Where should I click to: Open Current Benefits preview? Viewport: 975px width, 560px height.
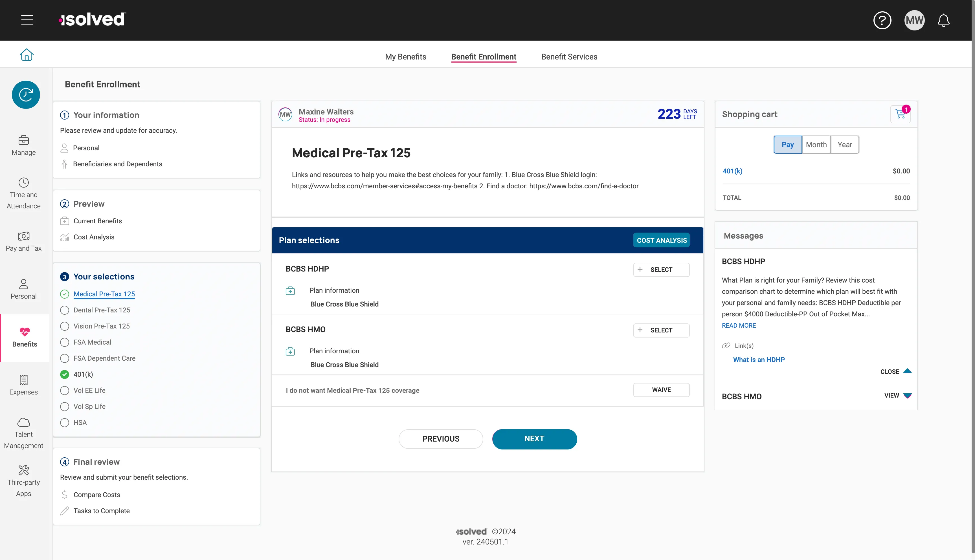(98, 221)
